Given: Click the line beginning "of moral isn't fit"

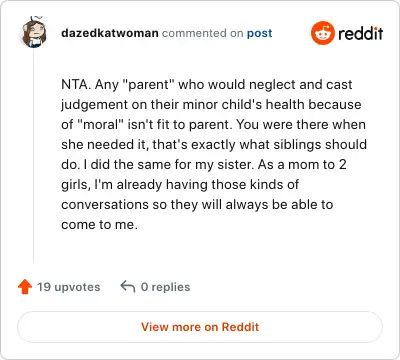Looking at the screenshot, I should pos(213,125).
